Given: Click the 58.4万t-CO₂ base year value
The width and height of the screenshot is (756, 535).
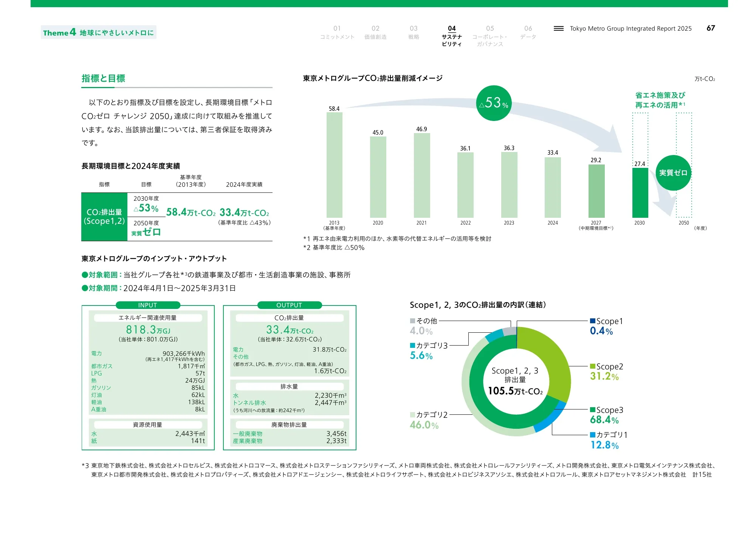Looking at the screenshot, I should tap(191, 212).
